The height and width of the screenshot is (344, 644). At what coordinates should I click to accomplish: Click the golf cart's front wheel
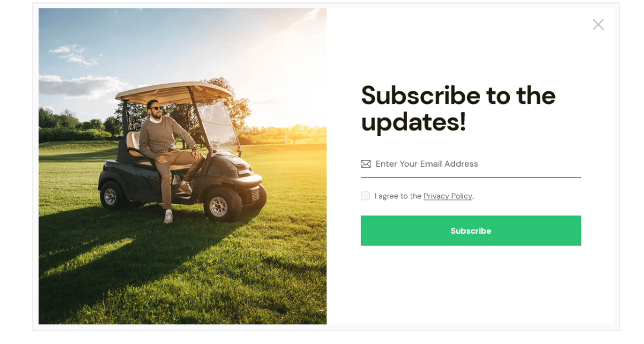coord(222,204)
